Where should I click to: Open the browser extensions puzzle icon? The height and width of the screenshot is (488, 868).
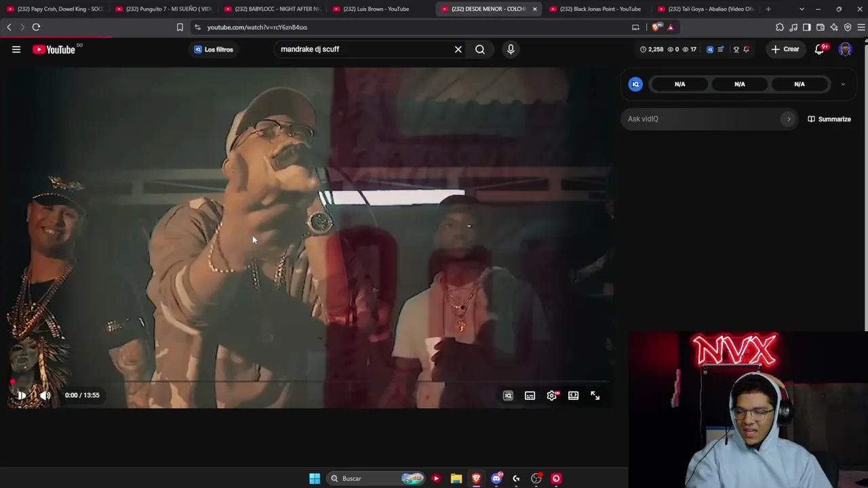click(780, 27)
